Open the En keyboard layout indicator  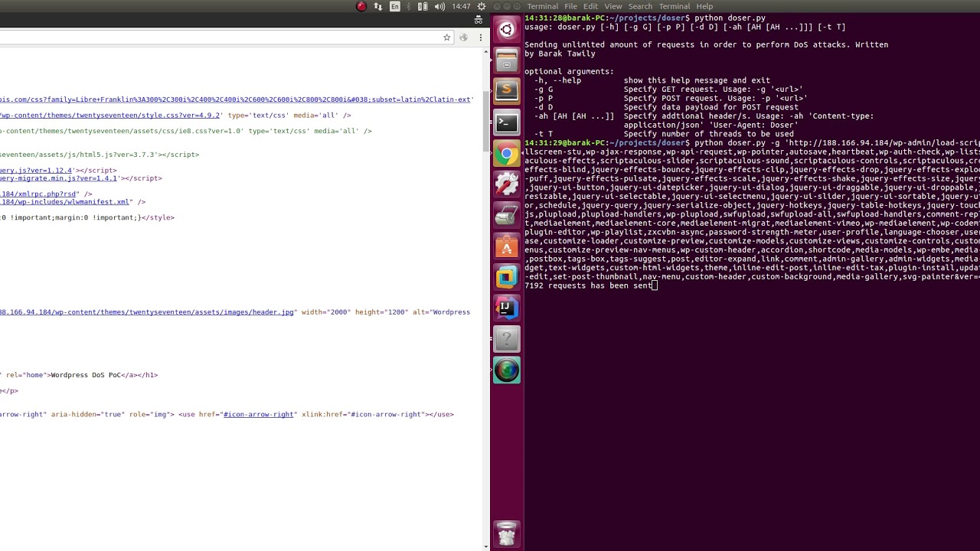point(395,6)
